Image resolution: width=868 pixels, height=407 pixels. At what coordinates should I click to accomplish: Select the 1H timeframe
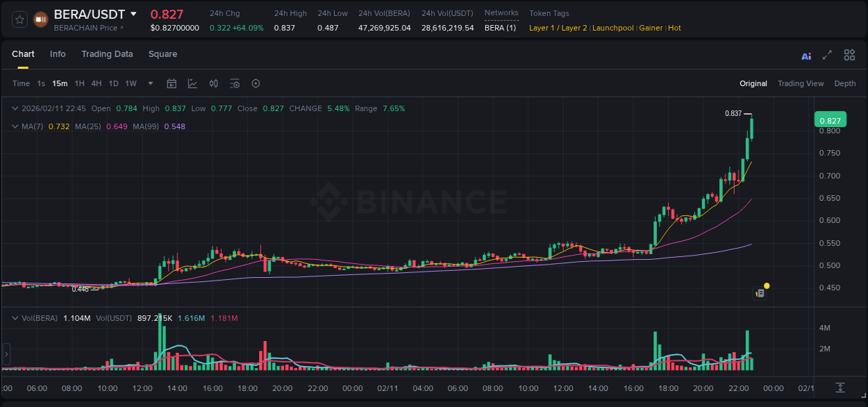coord(81,83)
